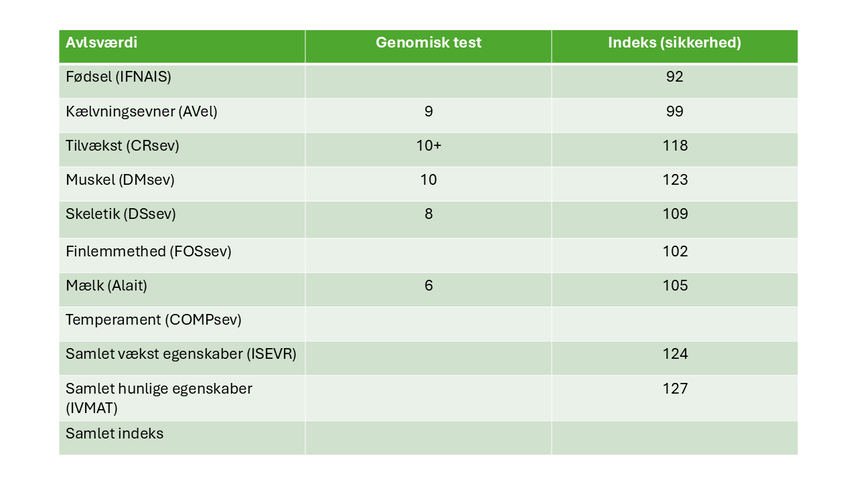The image size is (857, 482).
Task: Click the index value 123
Action: click(x=674, y=180)
